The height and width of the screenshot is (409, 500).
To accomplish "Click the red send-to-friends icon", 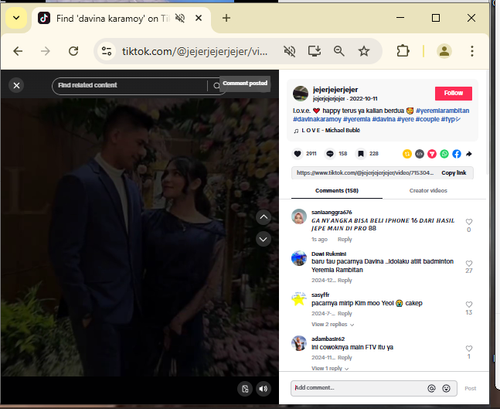I will tap(432, 154).
